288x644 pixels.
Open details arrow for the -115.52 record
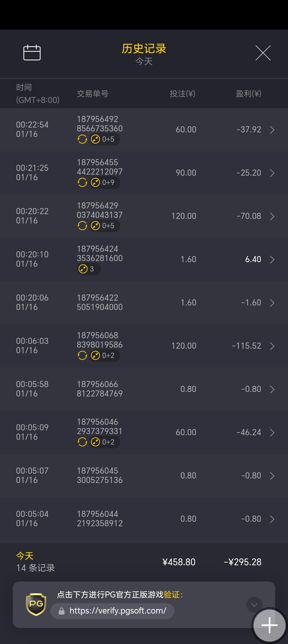[272, 346]
